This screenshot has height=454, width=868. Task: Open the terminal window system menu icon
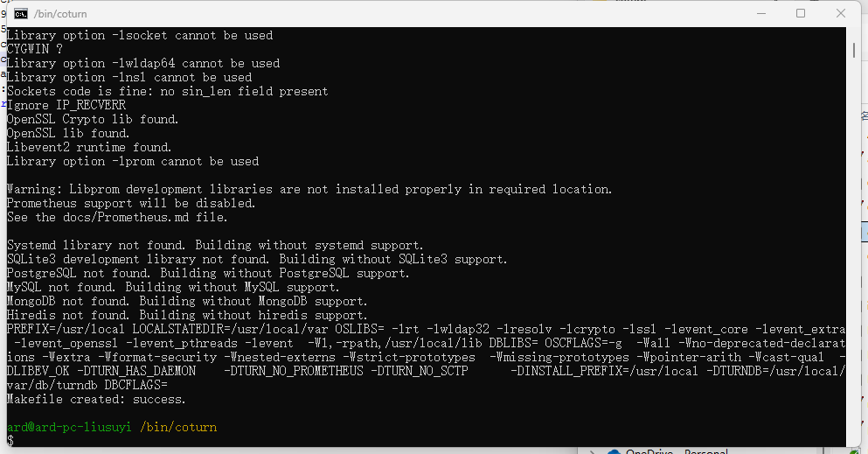click(x=20, y=14)
